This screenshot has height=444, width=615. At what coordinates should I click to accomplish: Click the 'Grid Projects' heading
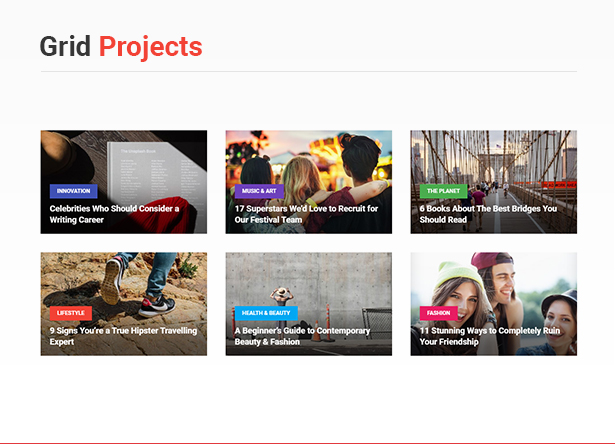pos(121,47)
